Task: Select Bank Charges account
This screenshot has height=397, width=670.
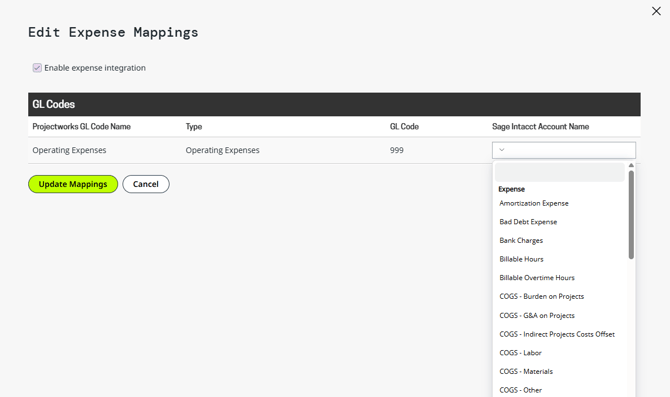Action: point(521,241)
